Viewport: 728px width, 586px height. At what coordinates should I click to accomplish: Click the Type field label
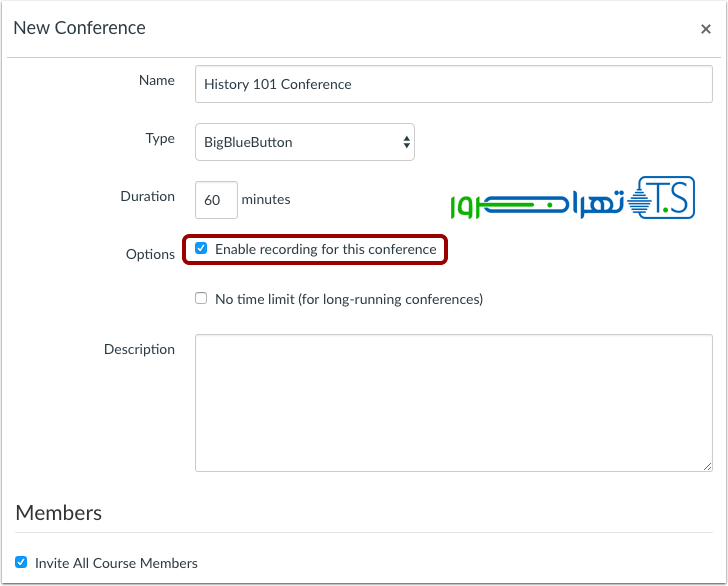(x=160, y=138)
